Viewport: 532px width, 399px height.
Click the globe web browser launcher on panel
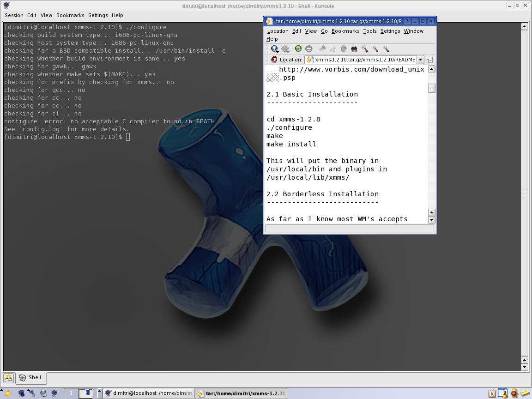43,393
